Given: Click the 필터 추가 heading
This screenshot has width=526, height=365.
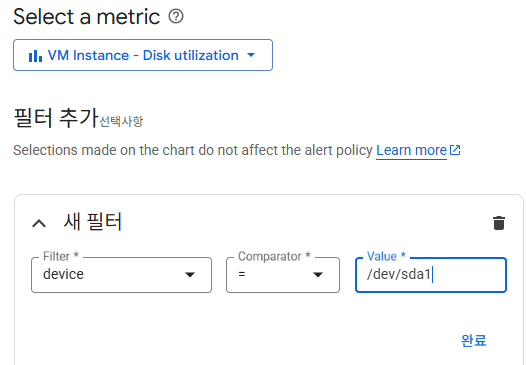Looking at the screenshot, I should point(56,118).
